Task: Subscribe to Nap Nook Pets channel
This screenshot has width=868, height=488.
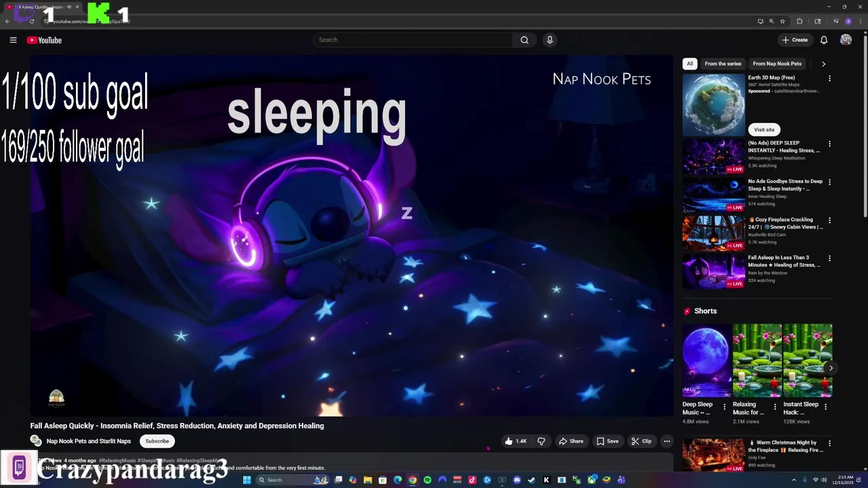Action: (x=157, y=441)
